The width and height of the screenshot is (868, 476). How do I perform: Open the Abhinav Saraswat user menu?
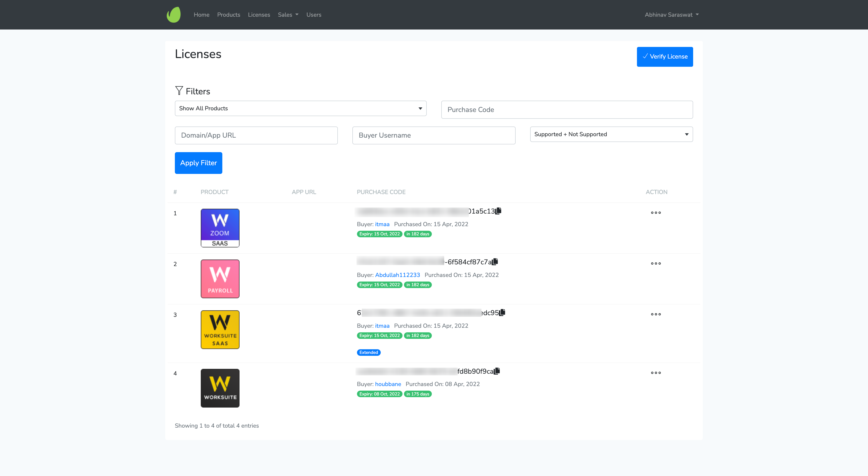(671, 15)
